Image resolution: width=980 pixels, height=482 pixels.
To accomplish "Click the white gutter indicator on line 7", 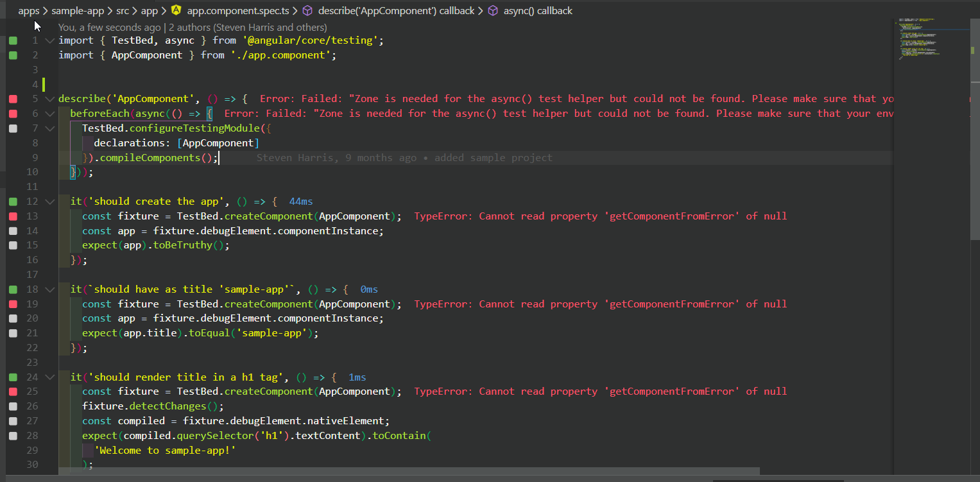I will (x=13, y=128).
